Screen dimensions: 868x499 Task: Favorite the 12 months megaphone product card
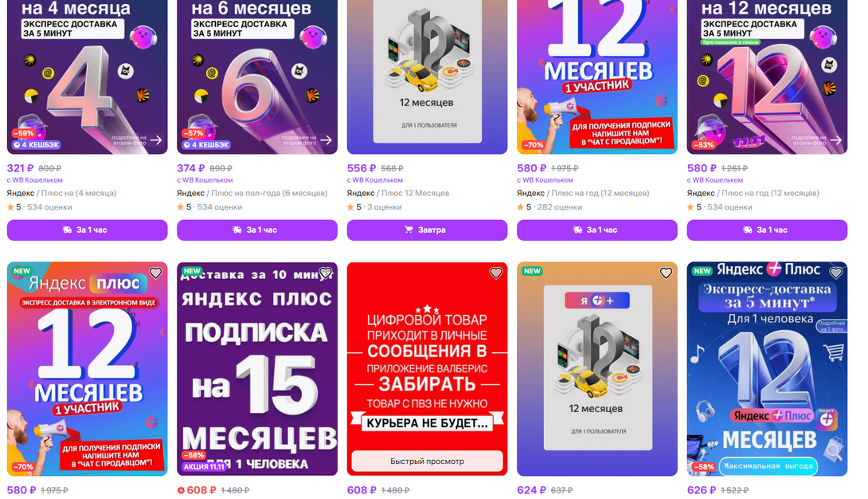click(155, 273)
